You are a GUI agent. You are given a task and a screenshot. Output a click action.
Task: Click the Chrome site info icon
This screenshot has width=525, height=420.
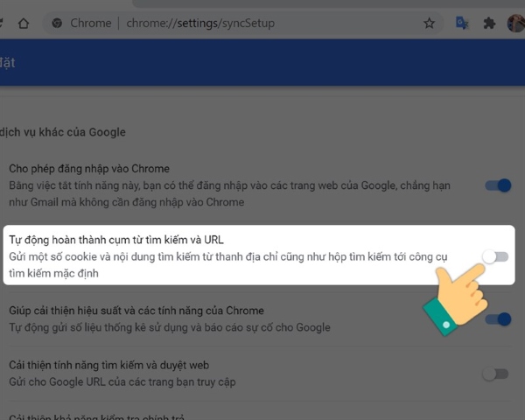pyautogui.click(x=58, y=24)
